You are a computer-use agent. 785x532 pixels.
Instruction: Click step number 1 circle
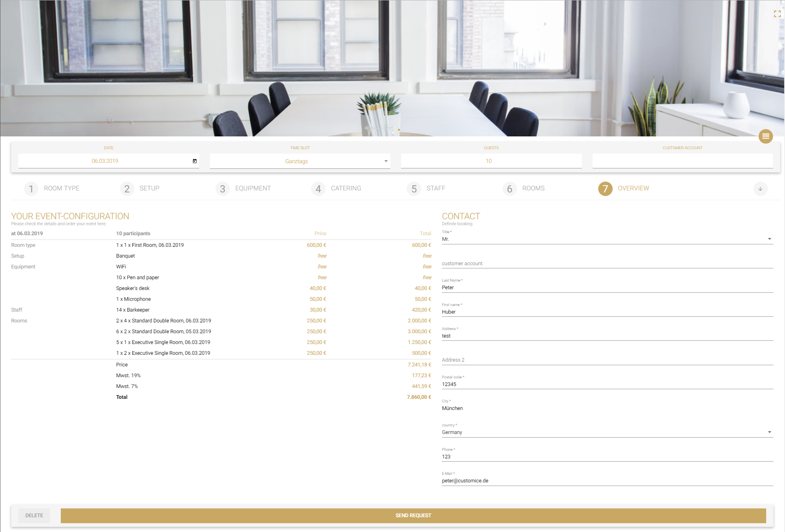pyautogui.click(x=31, y=189)
